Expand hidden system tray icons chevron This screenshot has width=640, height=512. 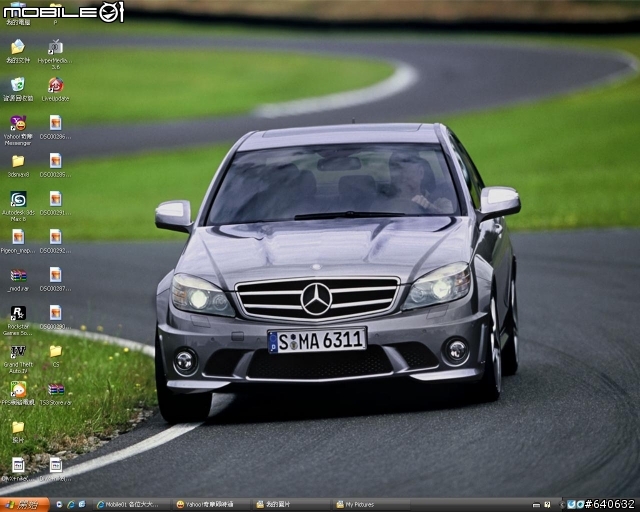pos(562,505)
